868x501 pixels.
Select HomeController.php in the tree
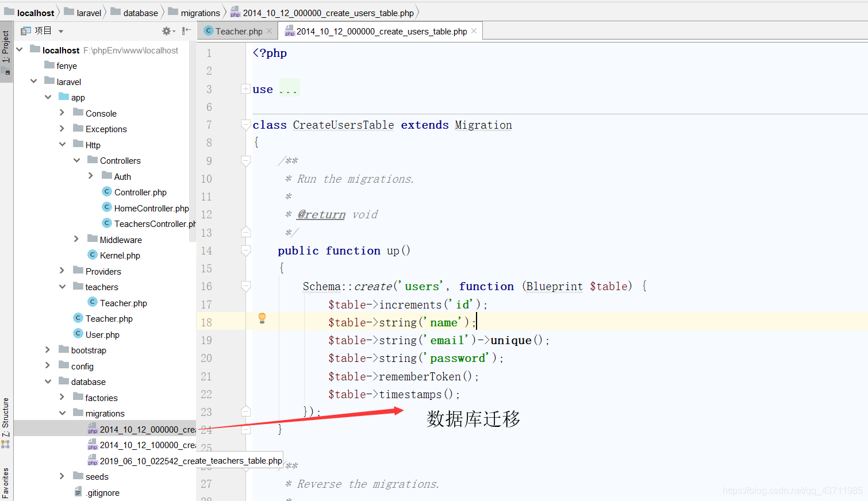click(151, 208)
